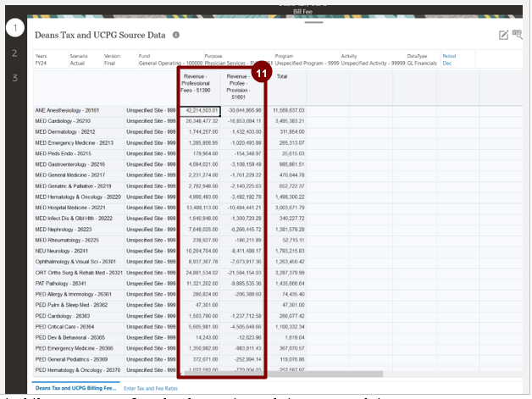Screen dimensions: 532x399
Task: Select step 3 in left sidebar
Action: pyautogui.click(x=14, y=78)
